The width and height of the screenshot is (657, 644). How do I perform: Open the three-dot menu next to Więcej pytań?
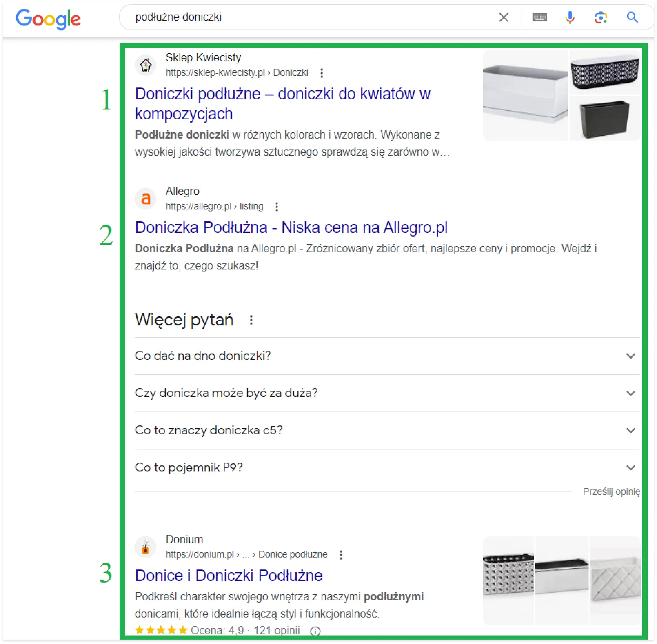tap(251, 320)
